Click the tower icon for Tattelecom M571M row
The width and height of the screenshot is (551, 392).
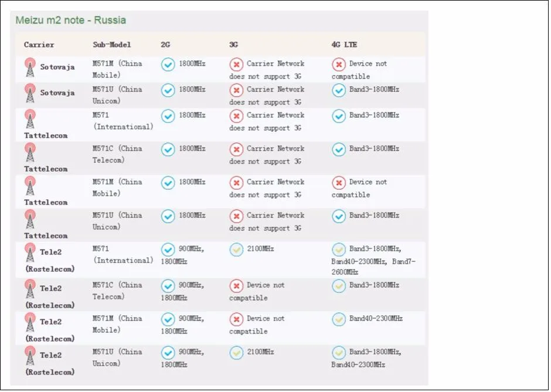pyautogui.click(x=30, y=186)
